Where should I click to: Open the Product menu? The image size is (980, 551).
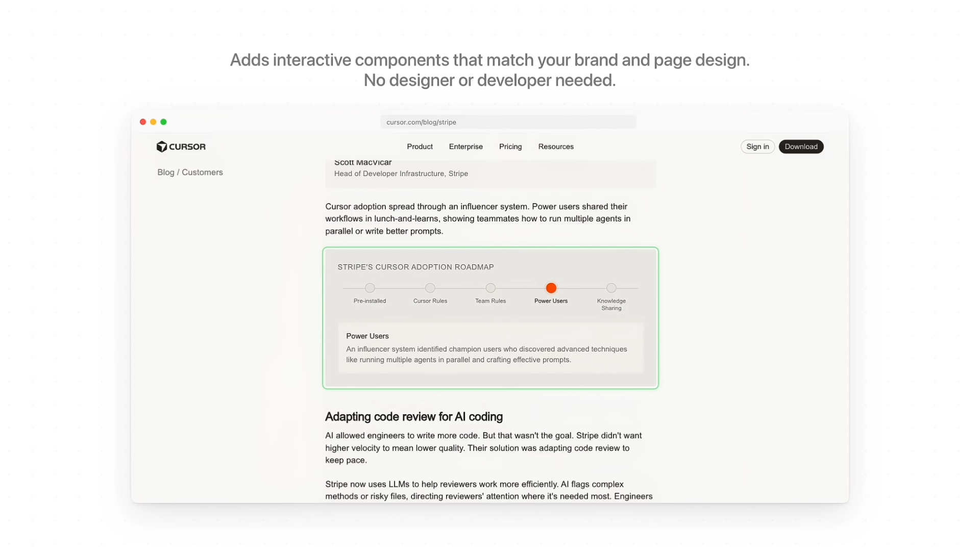pos(420,146)
